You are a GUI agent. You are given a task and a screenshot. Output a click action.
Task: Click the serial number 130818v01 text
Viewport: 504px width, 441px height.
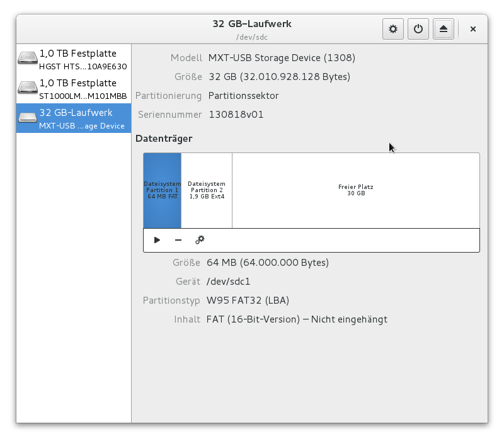click(236, 115)
